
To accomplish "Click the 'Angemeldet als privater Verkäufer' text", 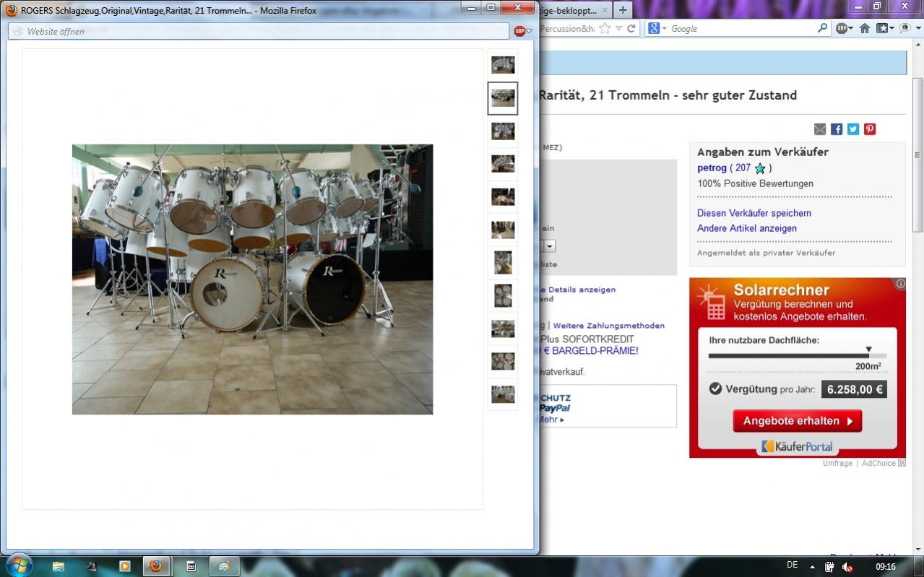I will click(766, 253).
